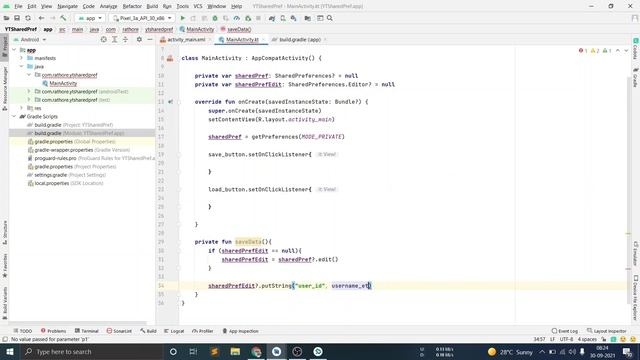Screen dimensions: 640x360
Task: Click the run gutter icon beside MainActivity class
Action: (170, 58)
